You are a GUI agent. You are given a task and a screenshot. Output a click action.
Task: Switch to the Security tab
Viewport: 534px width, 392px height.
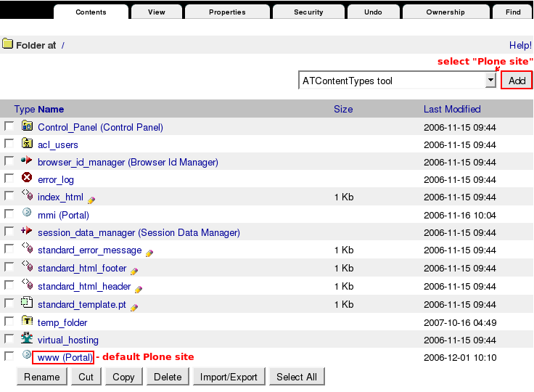click(308, 12)
